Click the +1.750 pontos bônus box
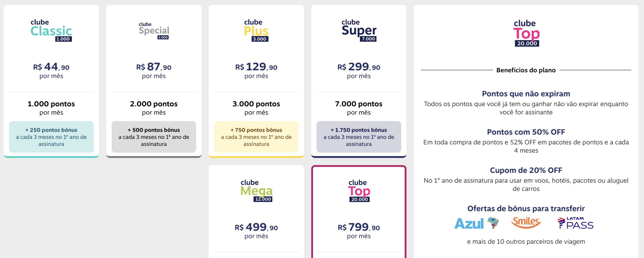Image resolution: width=644 pixels, height=258 pixels. (359, 137)
